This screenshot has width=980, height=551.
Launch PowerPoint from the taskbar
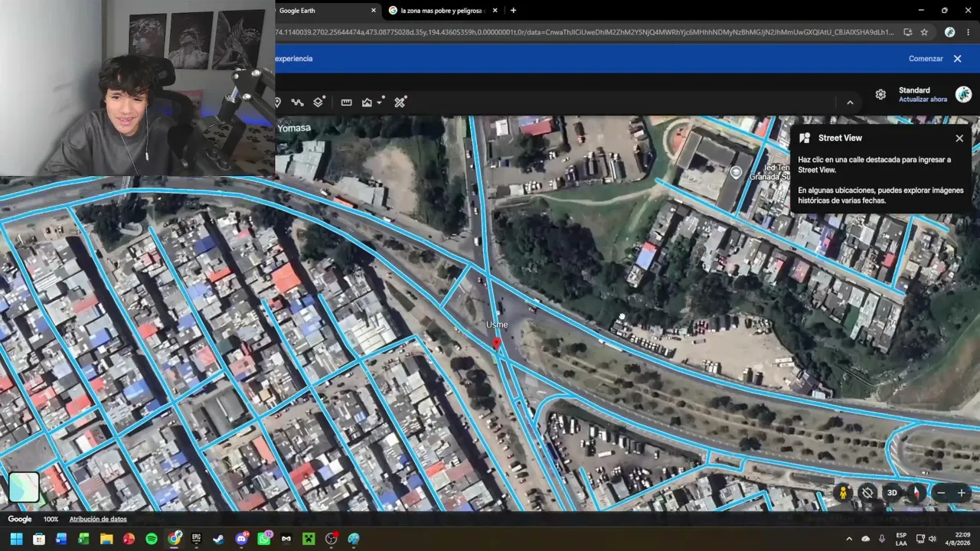pos(129,539)
